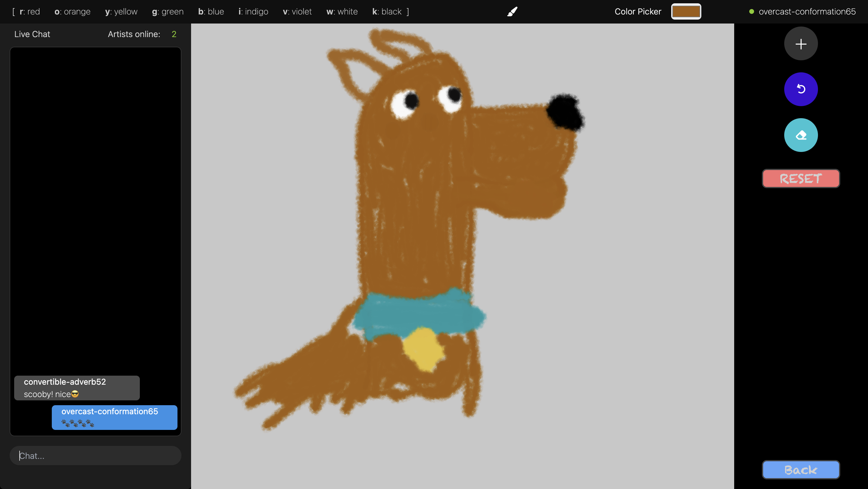Viewport: 868px width, 489px height.
Task: Click the 'Live Chat' heading
Action: [x=32, y=34]
